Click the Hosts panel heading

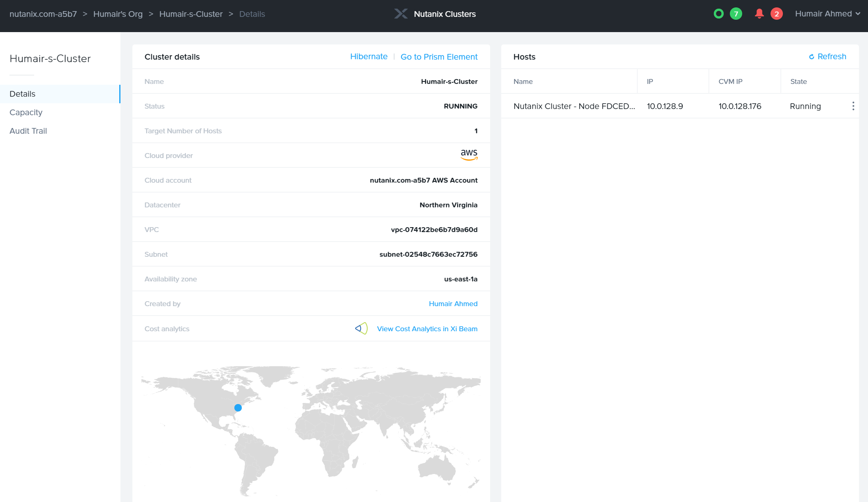click(x=524, y=57)
